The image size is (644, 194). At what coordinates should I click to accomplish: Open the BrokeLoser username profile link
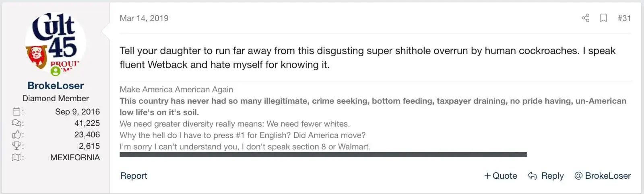(x=56, y=86)
